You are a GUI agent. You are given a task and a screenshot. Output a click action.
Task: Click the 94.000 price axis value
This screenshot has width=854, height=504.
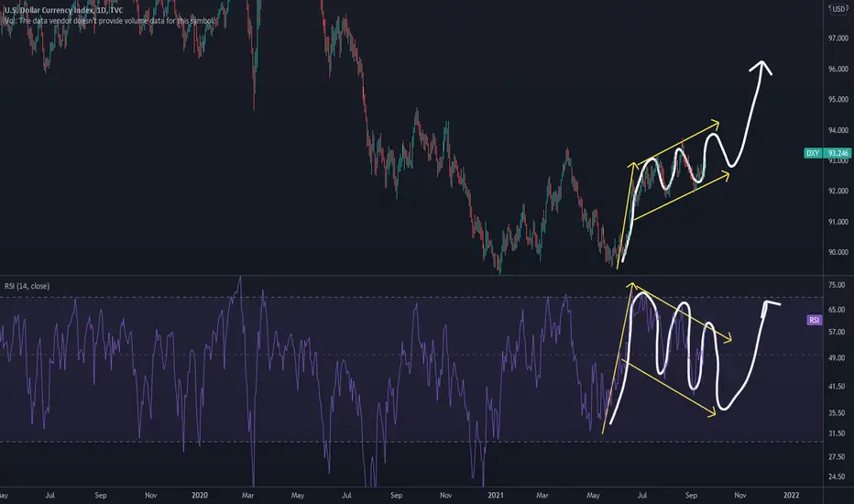838,130
